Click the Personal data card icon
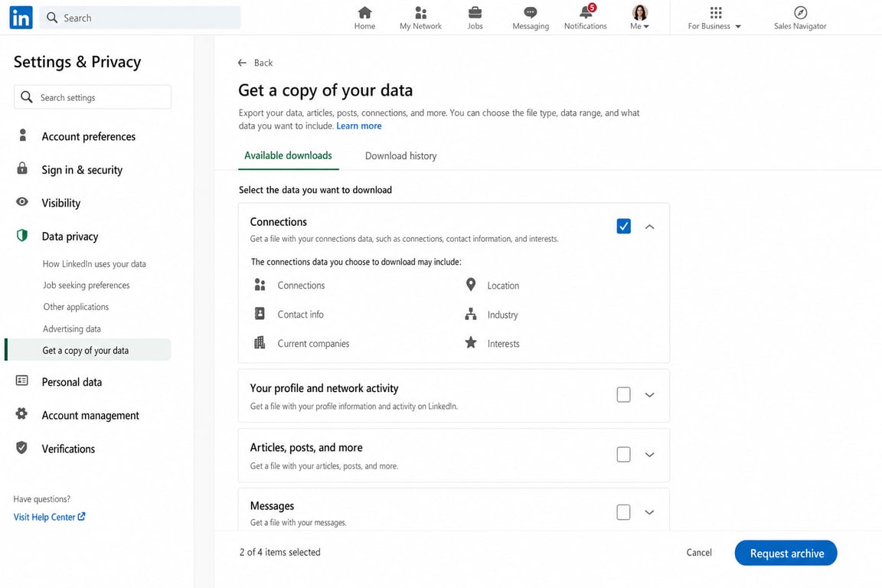The width and height of the screenshot is (882, 588). (22, 381)
